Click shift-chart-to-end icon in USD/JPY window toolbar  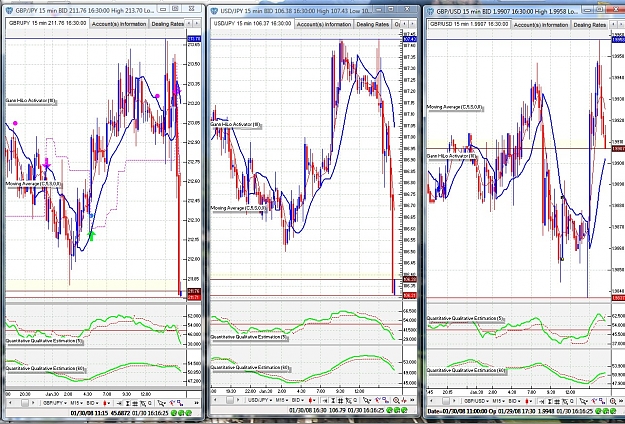[x=325, y=400]
